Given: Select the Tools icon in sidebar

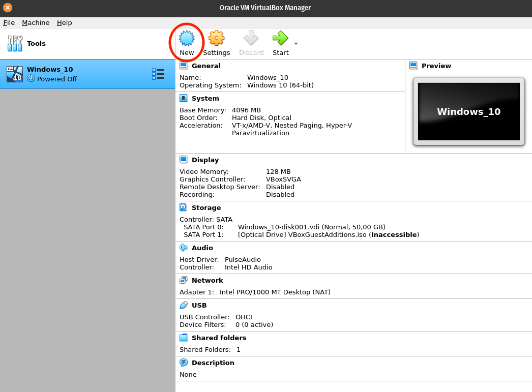Looking at the screenshot, I should [15, 44].
